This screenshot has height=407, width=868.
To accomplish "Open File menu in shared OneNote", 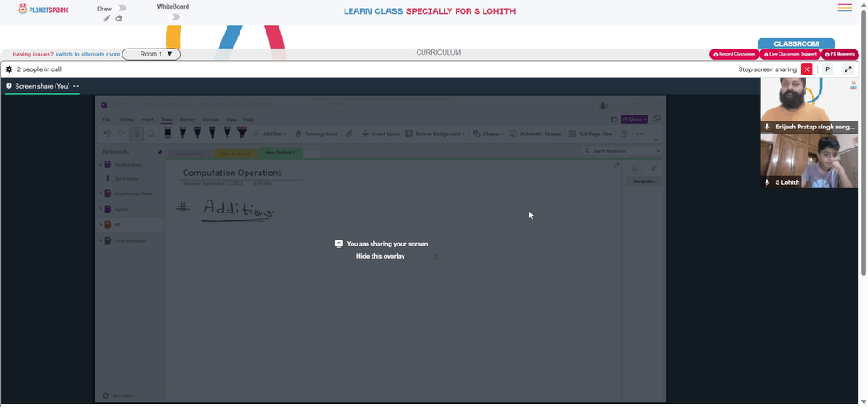I will click(107, 120).
